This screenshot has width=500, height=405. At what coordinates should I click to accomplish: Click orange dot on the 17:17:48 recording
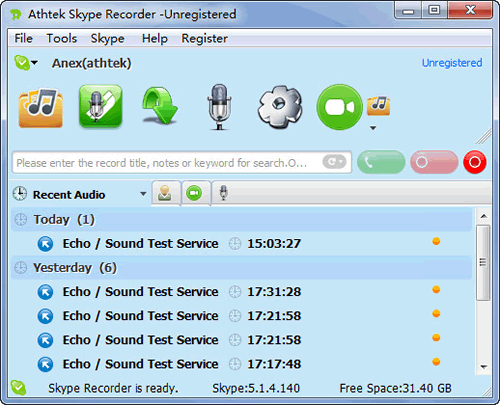click(436, 361)
